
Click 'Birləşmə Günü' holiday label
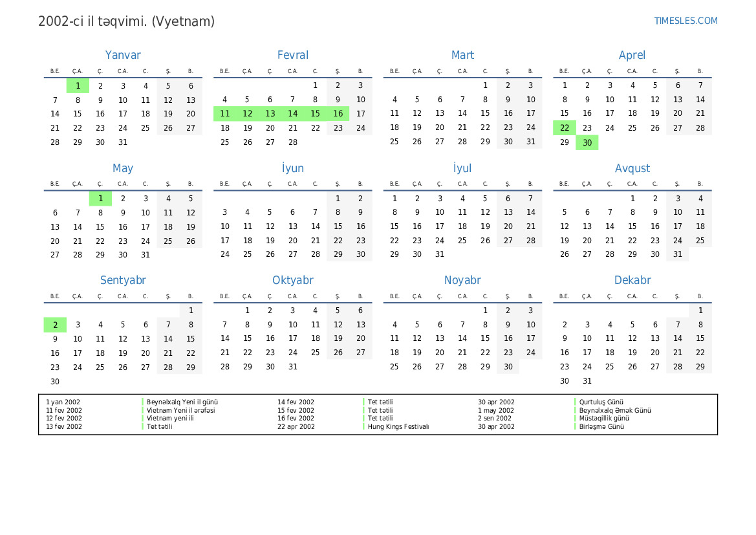click(x=601, y=426)
